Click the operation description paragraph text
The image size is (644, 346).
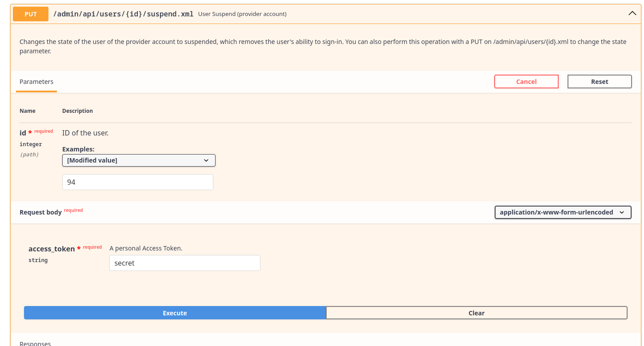click(x=323, y=46)
